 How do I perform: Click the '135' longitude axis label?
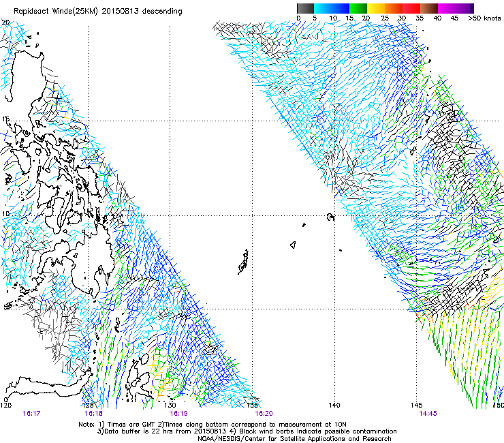tap(252, 405)
